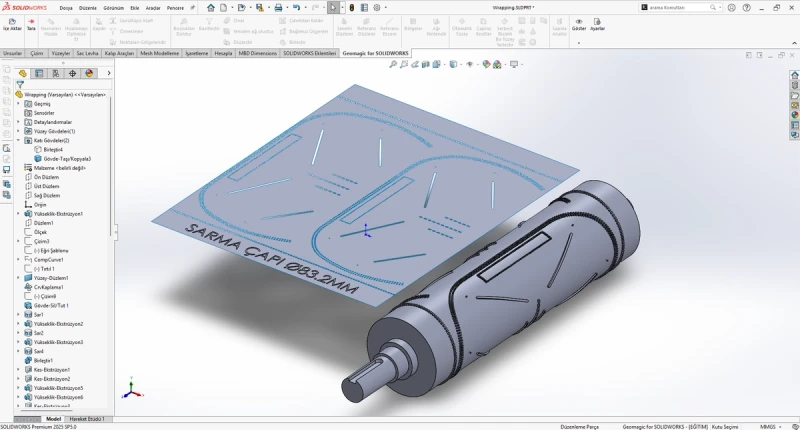800x430 pixels.
Task: Save the part with the Save icon
Action: 260,8
